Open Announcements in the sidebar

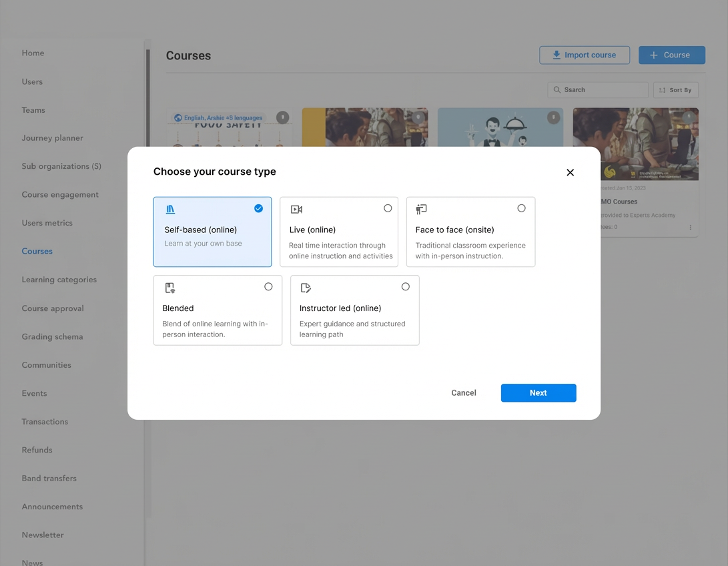pos(52,507)
